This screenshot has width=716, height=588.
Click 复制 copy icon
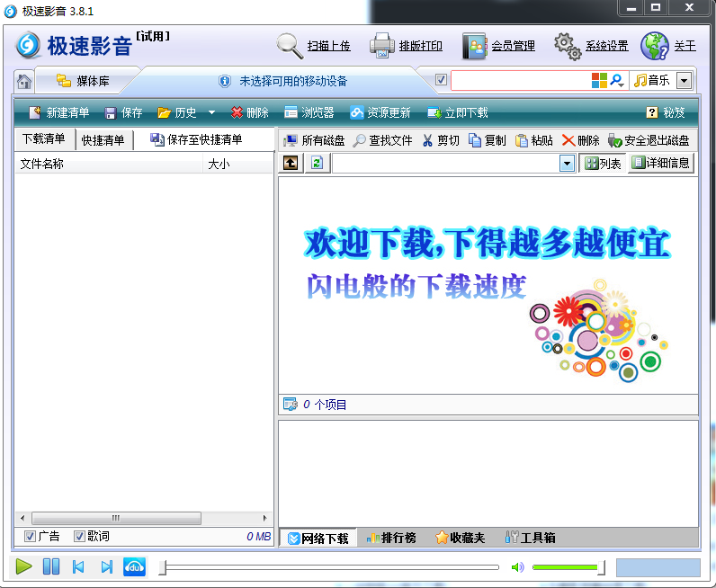point(488,140)
